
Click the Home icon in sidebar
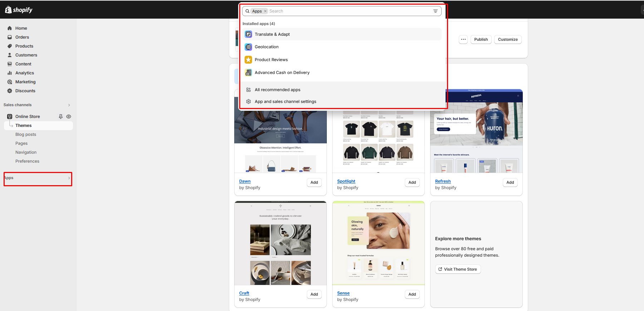click(x=10, y=28)
